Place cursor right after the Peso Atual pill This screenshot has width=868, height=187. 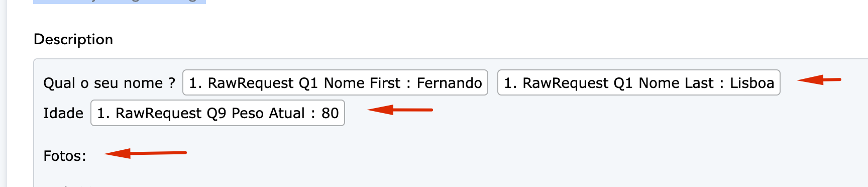(x=348, y=113)
